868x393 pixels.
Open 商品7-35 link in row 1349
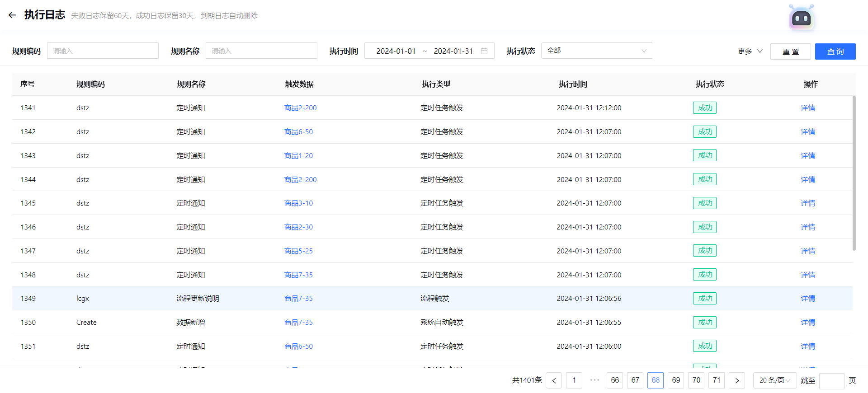pyautogui.click(x=298, y=298)
